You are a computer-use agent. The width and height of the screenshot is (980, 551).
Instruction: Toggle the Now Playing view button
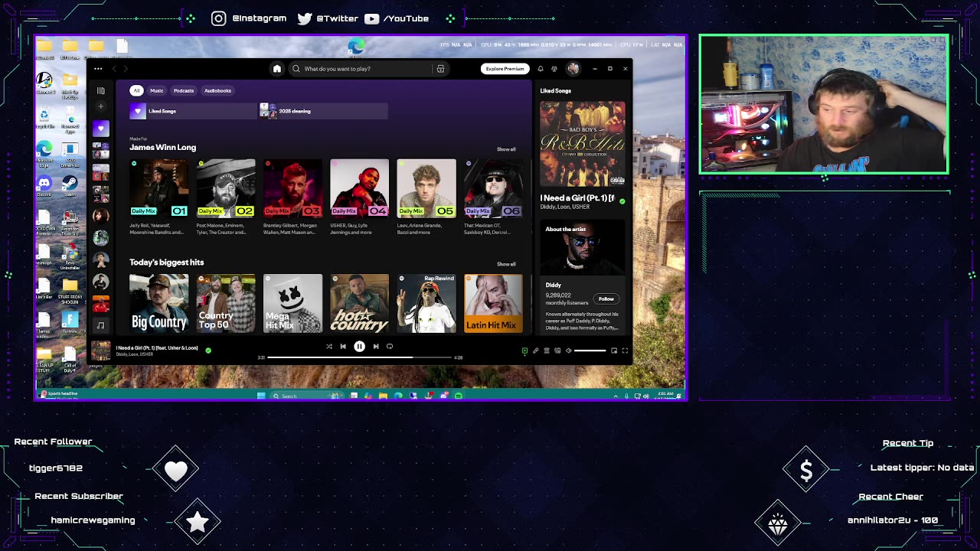(x=524, y=350)
